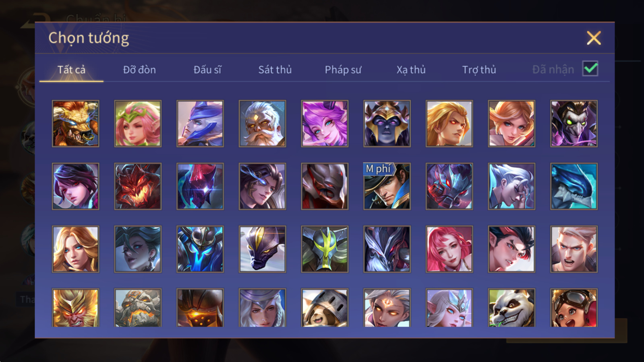
Task: Choose the panda hero portrait
Action: pos(511,308)
